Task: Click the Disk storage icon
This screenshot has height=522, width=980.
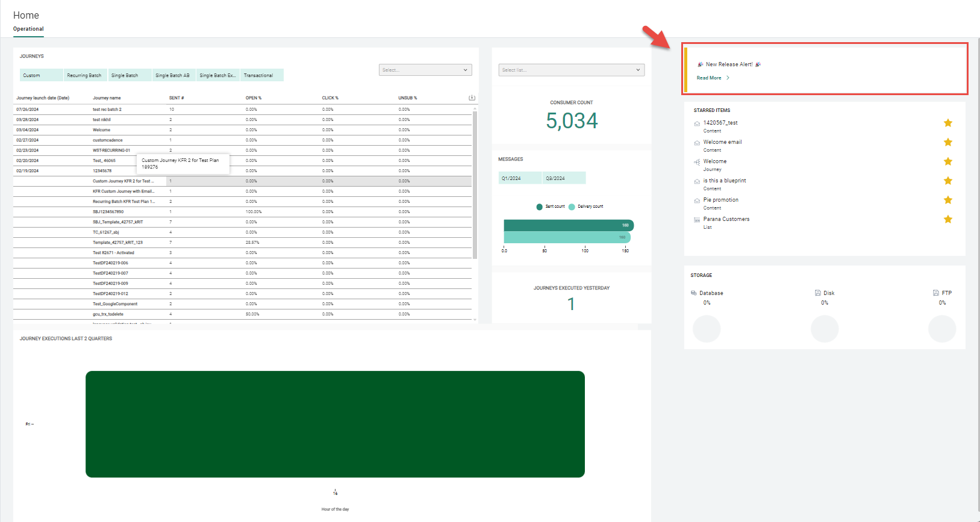Action: coord(818,293)
